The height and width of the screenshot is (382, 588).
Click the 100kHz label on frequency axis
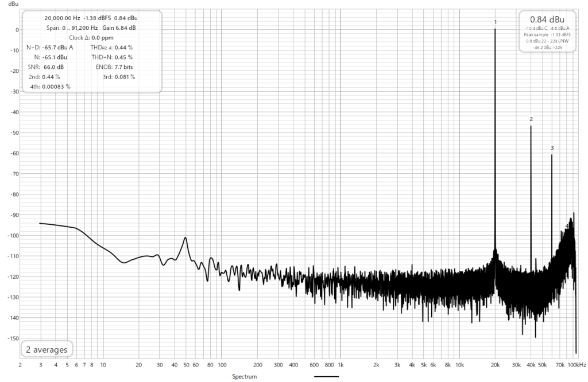(x=577, y=365)
